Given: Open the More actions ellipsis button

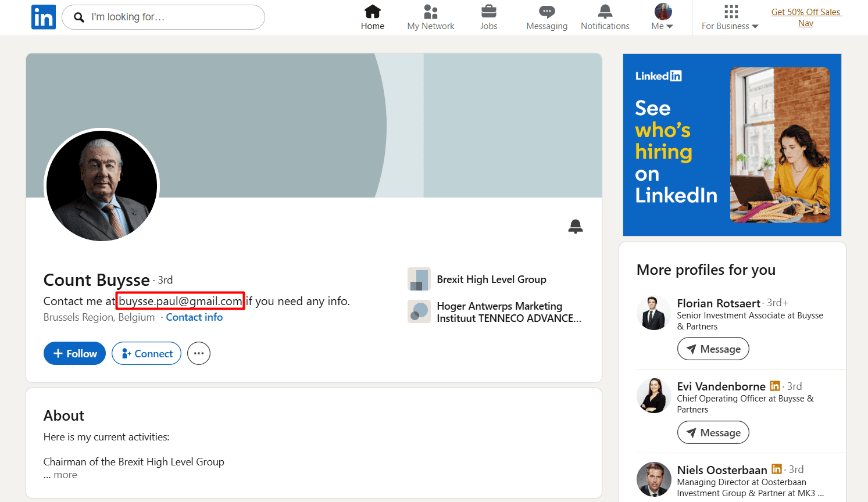Looking at the screenshot, I should coord(199,353).
